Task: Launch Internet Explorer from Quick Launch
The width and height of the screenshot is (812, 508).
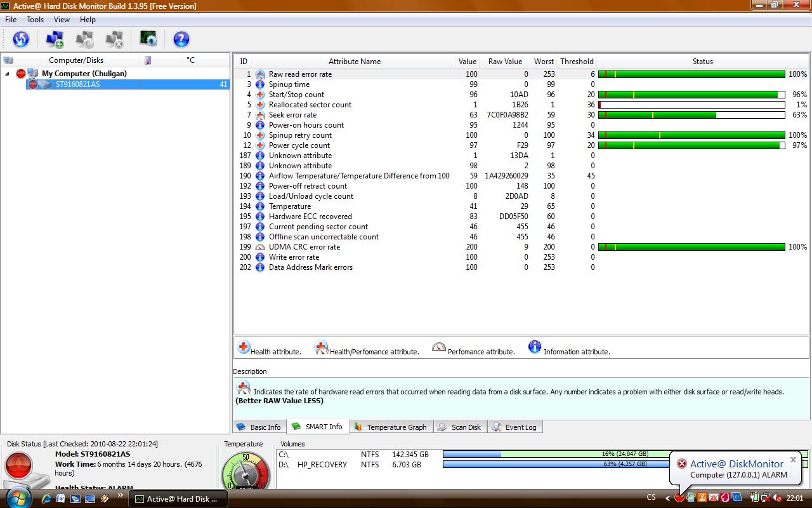Action: 46,498
